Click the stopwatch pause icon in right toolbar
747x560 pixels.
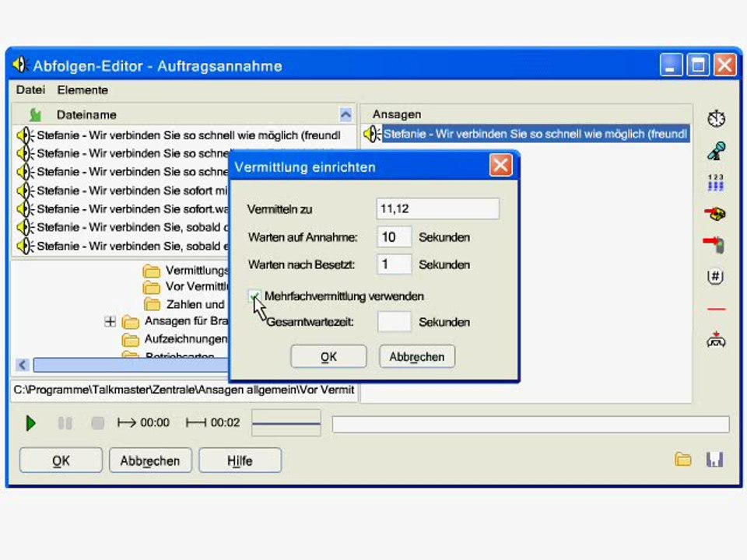[x=716, y=118]
